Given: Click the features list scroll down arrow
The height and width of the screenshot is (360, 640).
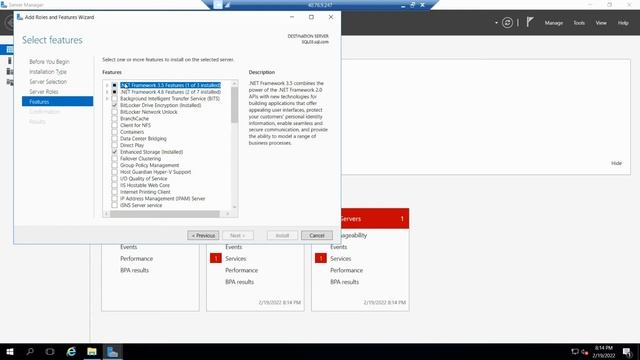Looking at the screenshot, I should 234,207.
